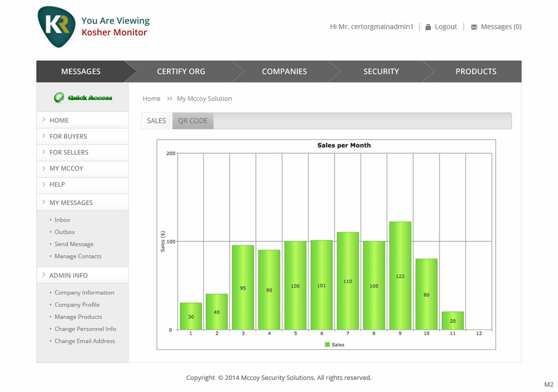Click the Logout link
This screenshot has height=392, width=558.
[x=446, y=27]
